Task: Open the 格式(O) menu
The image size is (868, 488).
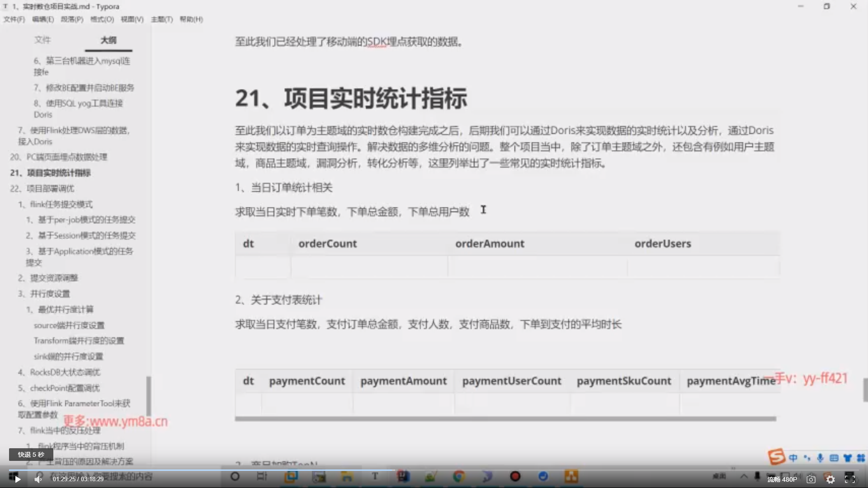Action: [102, 19]
